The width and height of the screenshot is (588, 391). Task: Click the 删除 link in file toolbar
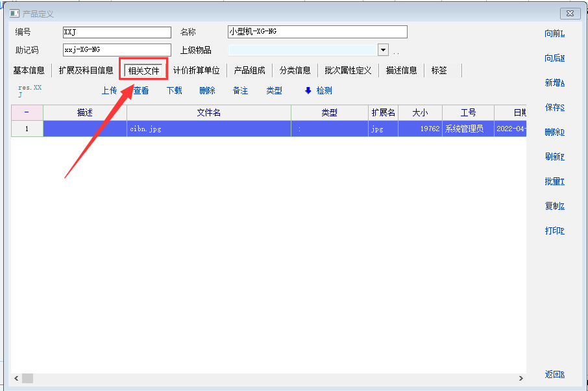point(207,91)
